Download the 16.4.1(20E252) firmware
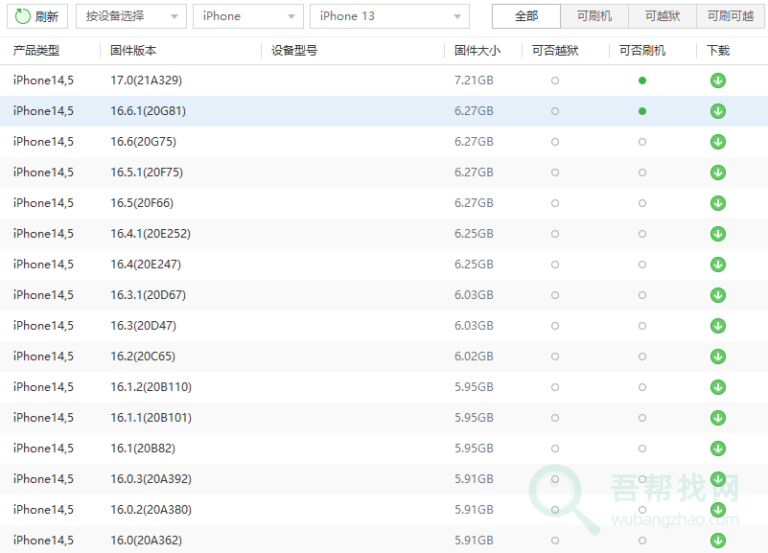The image size is (768, 553). (x=717, y=234)
